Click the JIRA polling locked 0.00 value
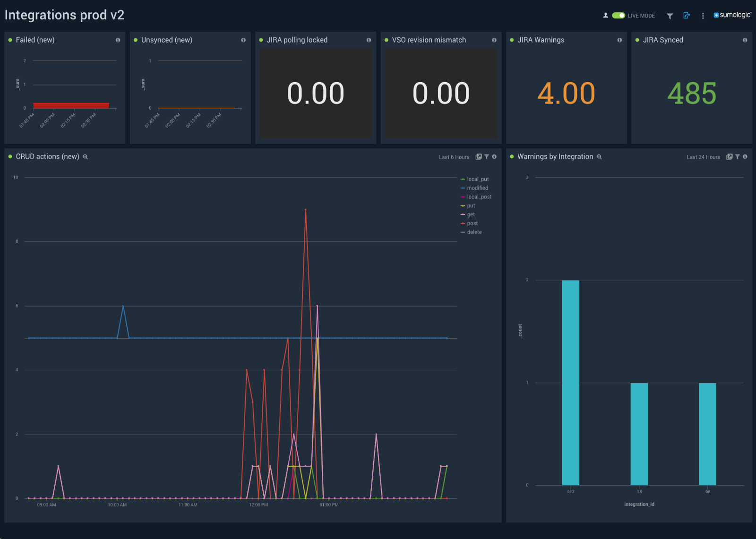This screenshot has width=756, height=539. pyautogui.click(x=316, y=93)
